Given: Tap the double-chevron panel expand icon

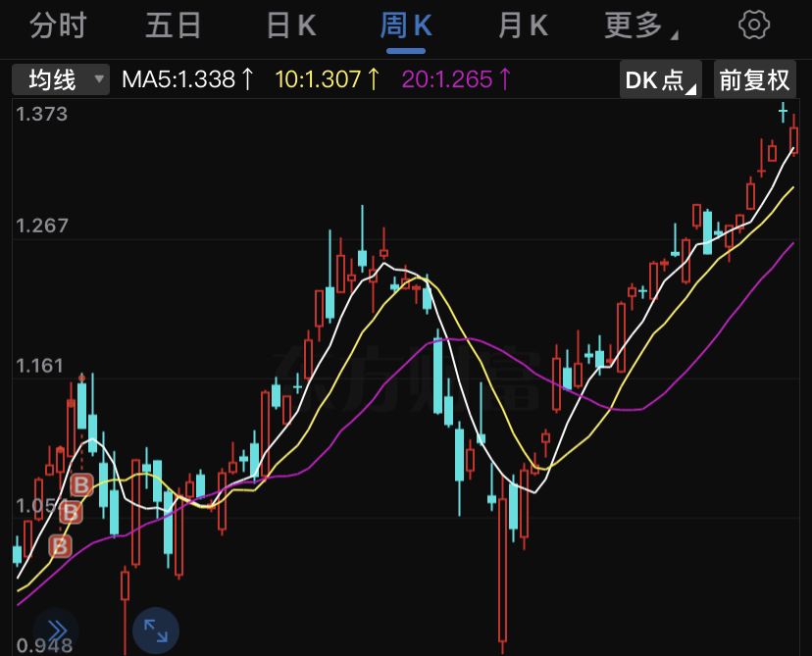Looking at the screenshot, I should (x=56, y=631).
